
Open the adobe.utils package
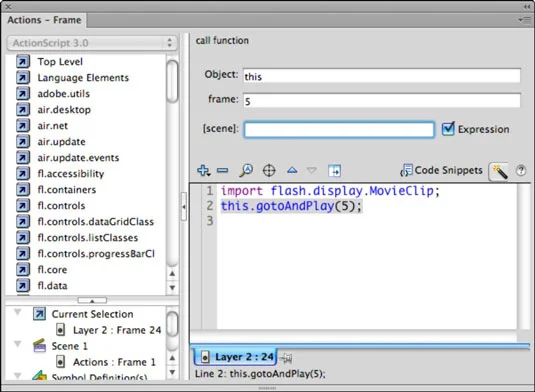63,93
